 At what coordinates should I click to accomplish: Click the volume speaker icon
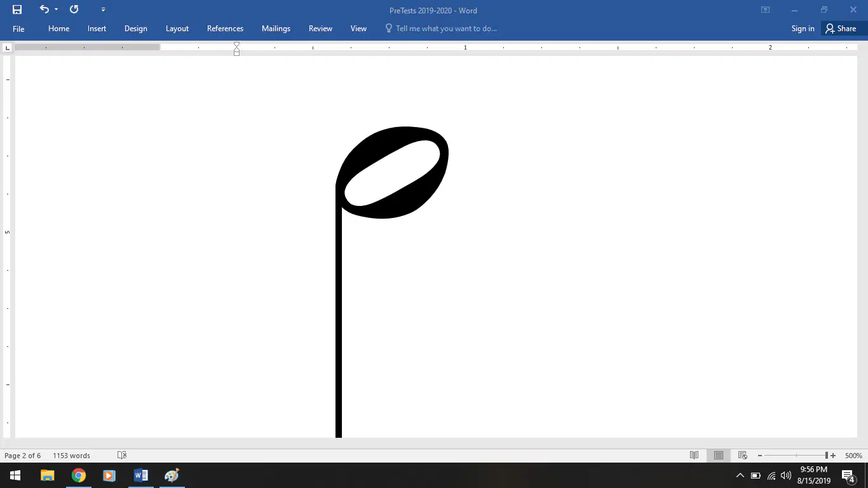(x=786, y=475)
